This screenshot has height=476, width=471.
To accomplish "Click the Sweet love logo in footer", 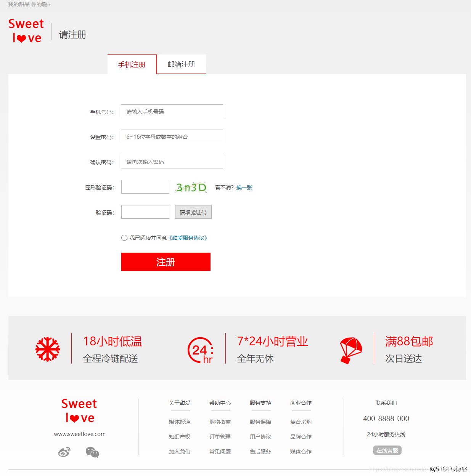I will click(x=79, y=410).
